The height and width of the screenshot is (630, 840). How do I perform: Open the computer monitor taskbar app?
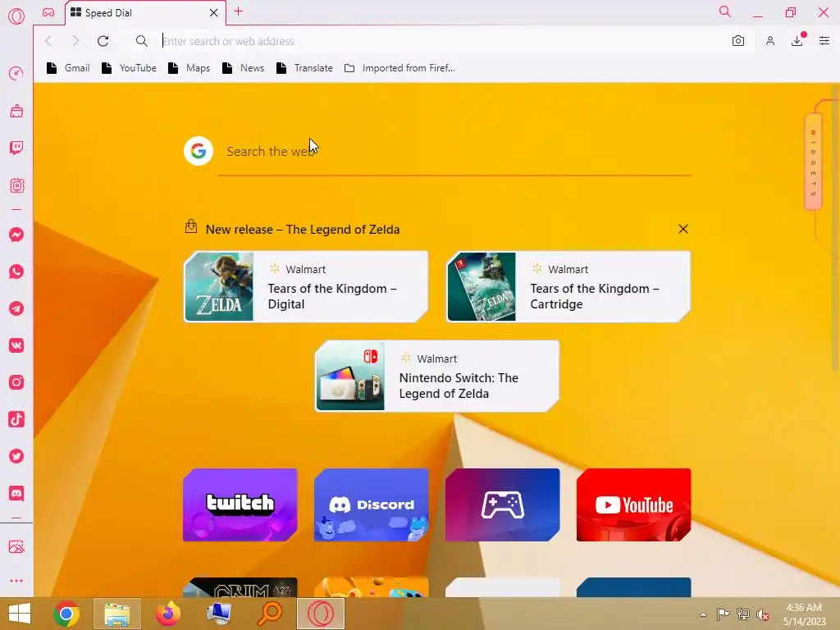tap(218, 614)
